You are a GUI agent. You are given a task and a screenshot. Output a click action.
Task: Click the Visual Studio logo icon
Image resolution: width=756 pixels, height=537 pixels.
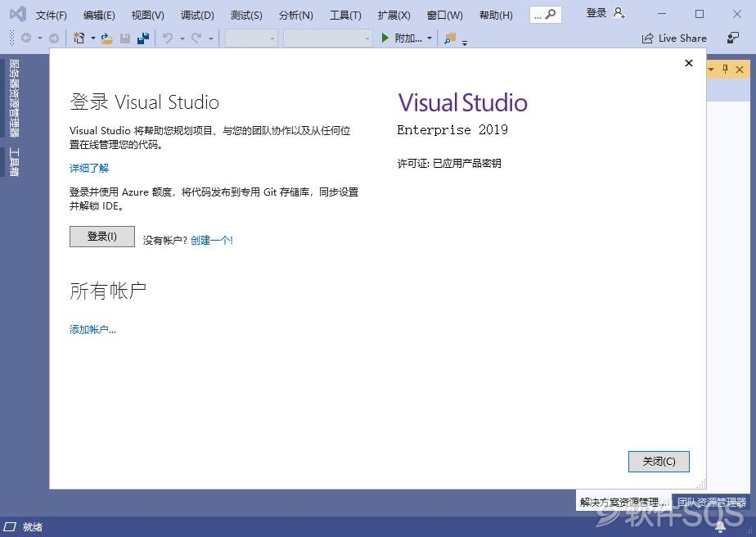click(17, 14)
